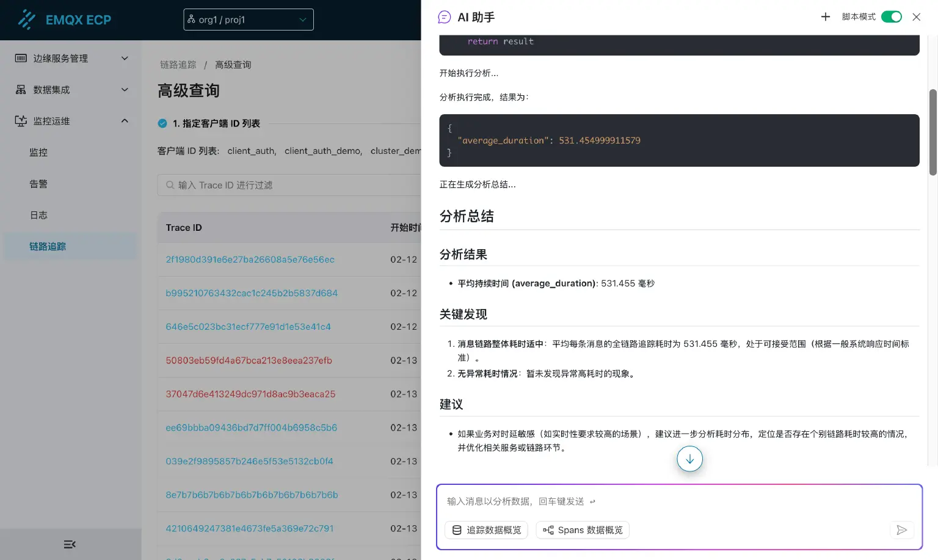Image resolution: width=938 pixels, height=560 pixels.
Task: Click the AI 助手 chat bubble icon
Action: [x=443, y=17]
